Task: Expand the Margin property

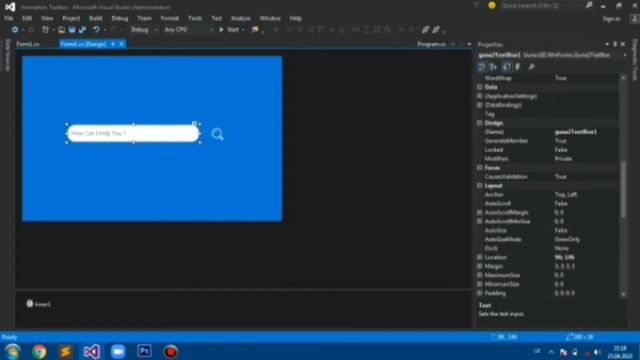Action: (480, 266)
